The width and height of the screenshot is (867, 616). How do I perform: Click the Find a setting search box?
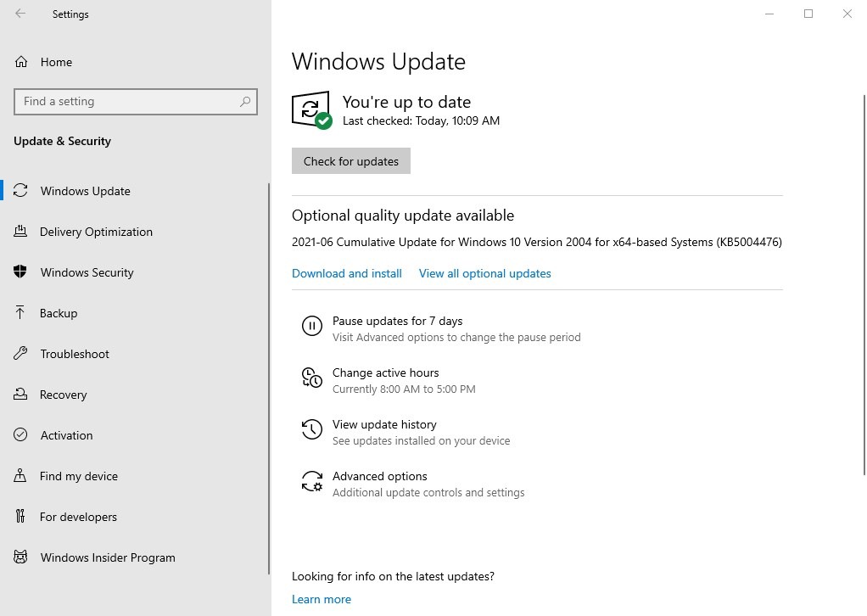(136, 102)
